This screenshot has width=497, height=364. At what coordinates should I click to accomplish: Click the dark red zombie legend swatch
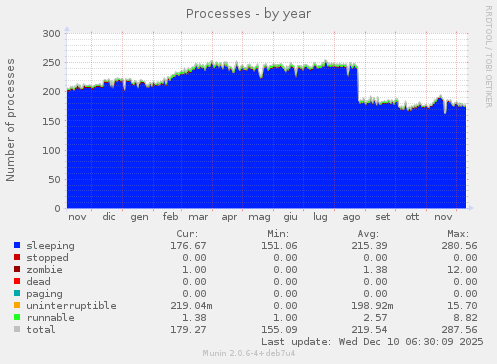coord(17,269)
